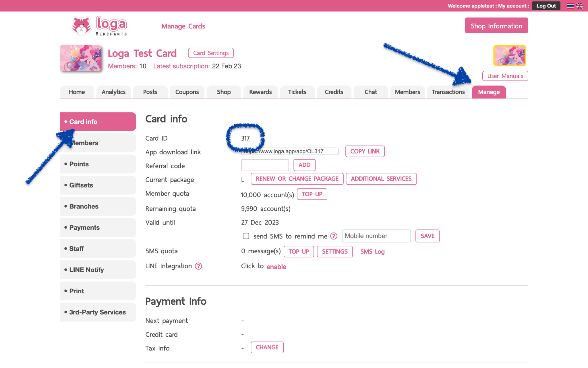588x368 pixels.
Task: Click the Referral code input box
Action: pos(265,165)
